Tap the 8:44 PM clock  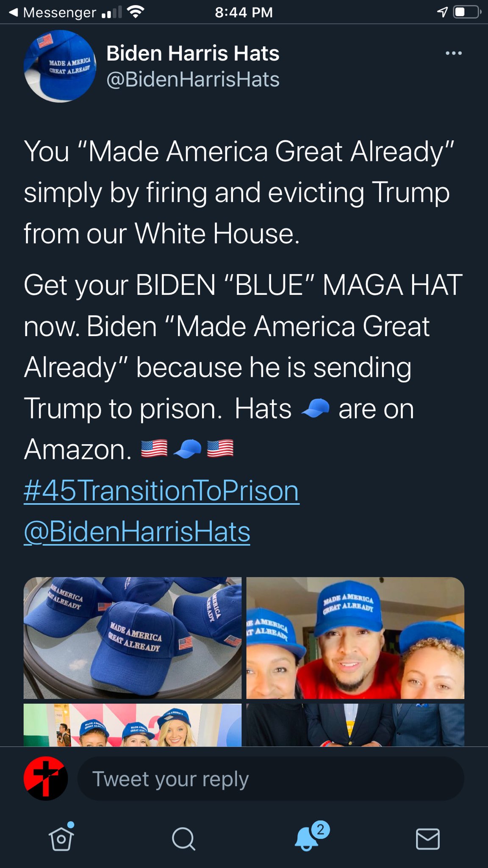coord(244,12)
